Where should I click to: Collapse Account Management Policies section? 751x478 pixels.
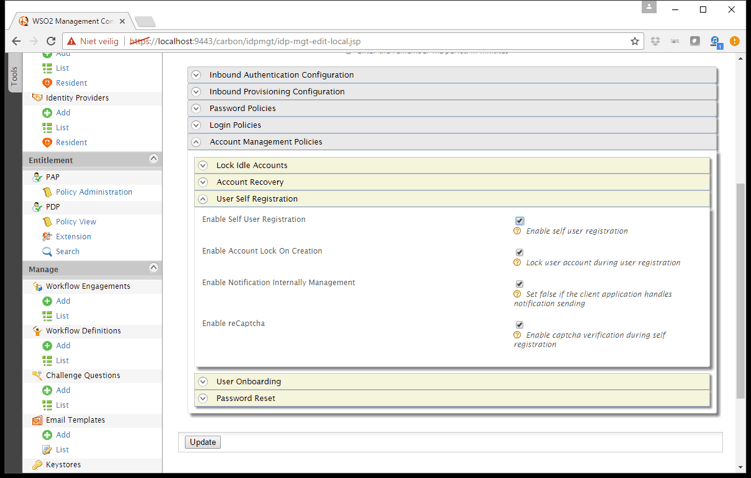[452, 142]
